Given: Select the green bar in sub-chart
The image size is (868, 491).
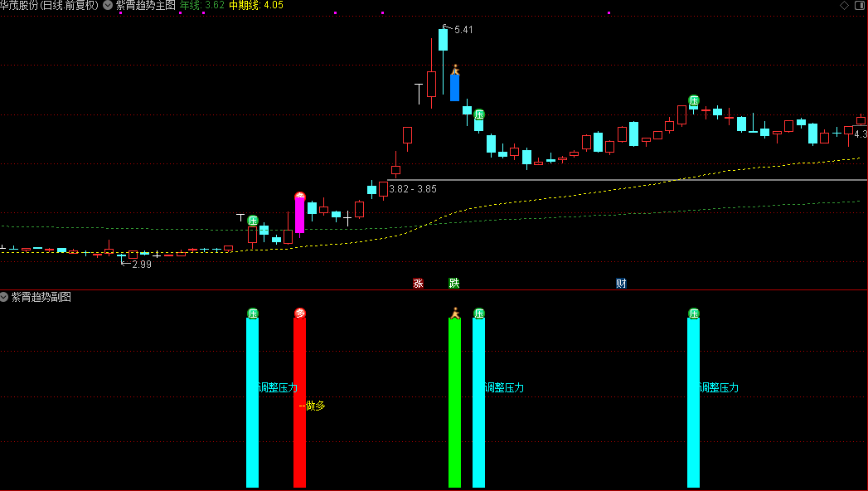Looking at the screenshot, I should [x=454, y=402].
